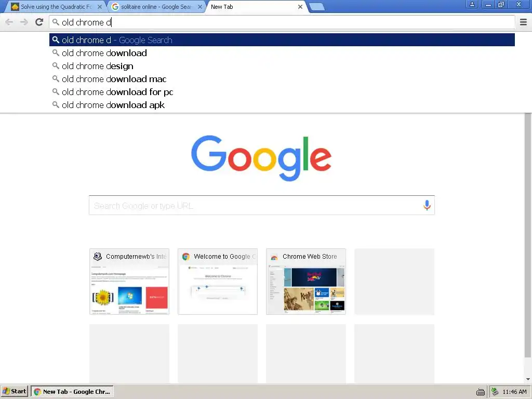Choose 'old chrome download' suggestion
This screenshot has width=532, height=399.
click(282, 53)
